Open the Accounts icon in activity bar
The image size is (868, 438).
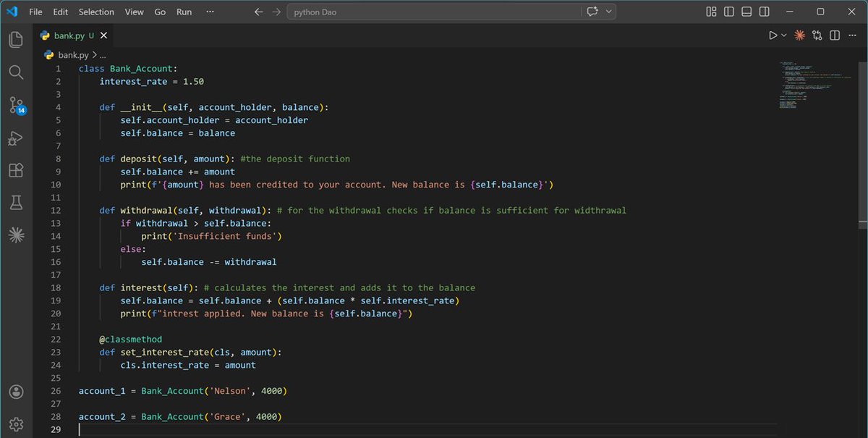16,392
